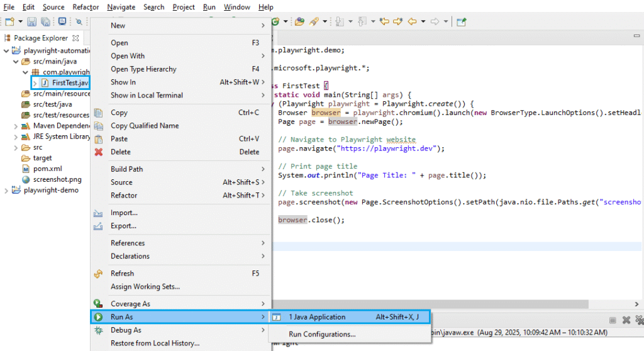The image size is (644, 351).
Task: Choose Show in Local Terminal entry
Action: 180,96
